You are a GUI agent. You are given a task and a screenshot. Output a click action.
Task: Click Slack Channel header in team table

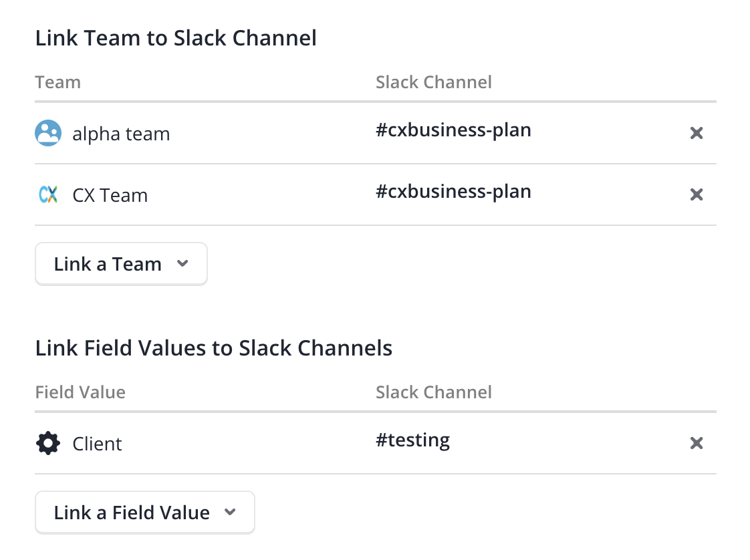(433, 82)
